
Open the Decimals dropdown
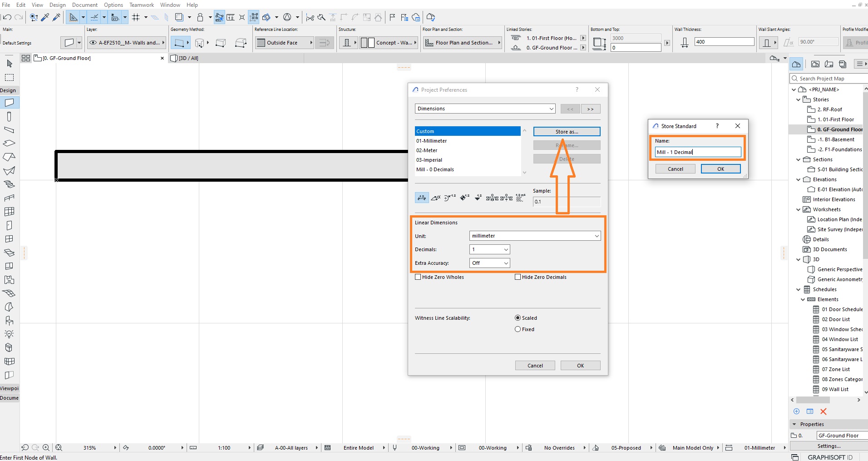(x=489, y=249)
